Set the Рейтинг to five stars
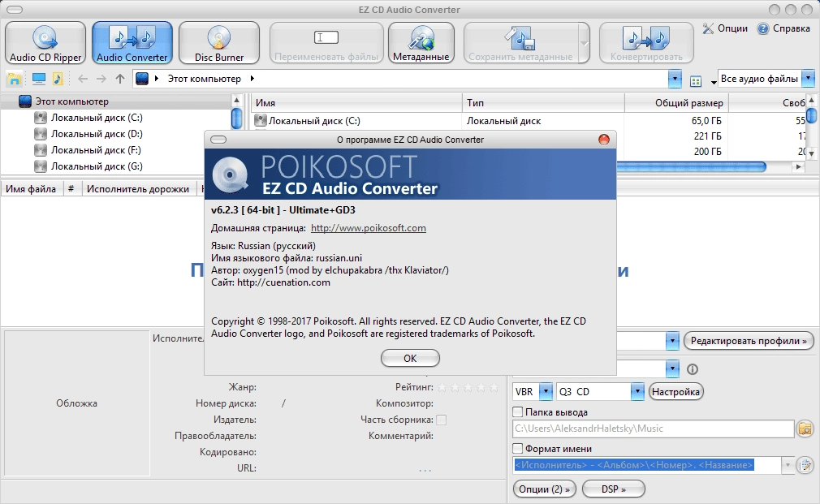This screenshot has height=504, width=820. [x=493, y=387]
